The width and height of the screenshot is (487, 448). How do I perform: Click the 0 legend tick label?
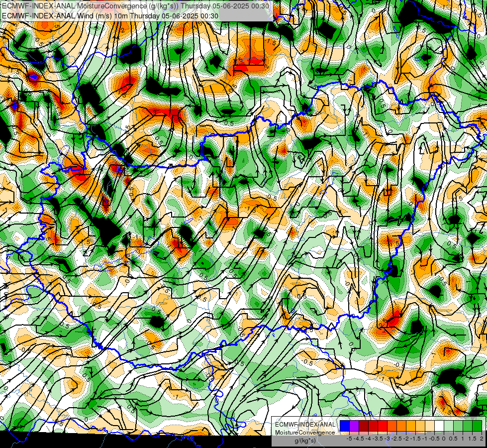[444, 439]
